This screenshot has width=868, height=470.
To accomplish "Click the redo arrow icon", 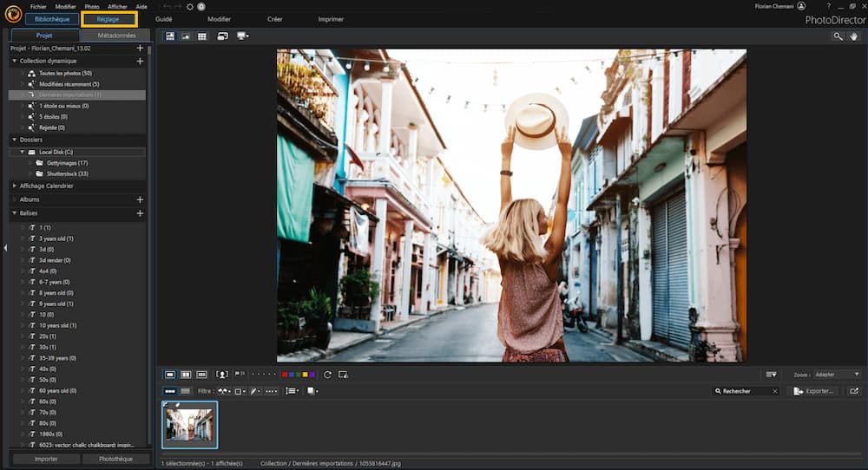I will click(x=178, y=7).
